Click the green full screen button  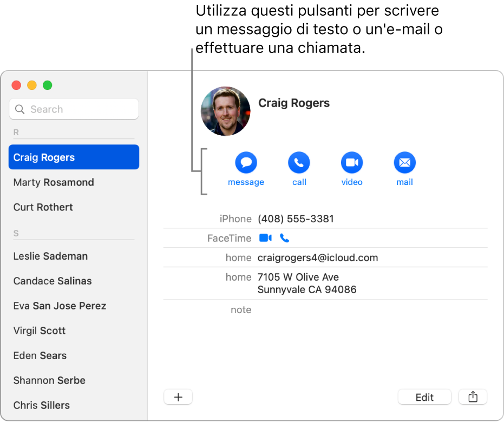(x=48, y=85)
